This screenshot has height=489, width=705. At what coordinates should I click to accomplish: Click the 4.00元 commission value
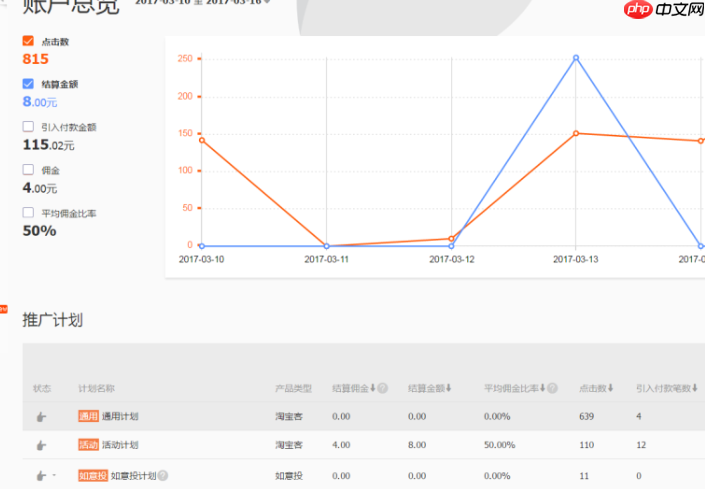40,188
